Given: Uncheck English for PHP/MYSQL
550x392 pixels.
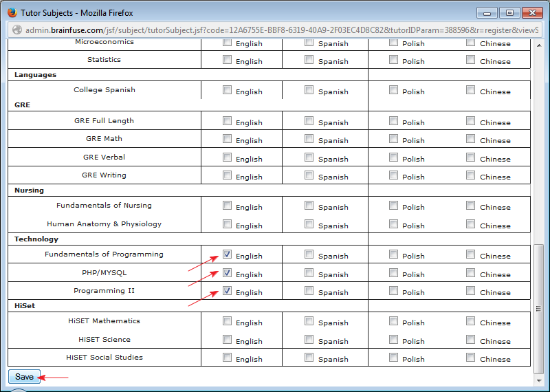Looking at the screenshot, I should [x=228, y=272].
